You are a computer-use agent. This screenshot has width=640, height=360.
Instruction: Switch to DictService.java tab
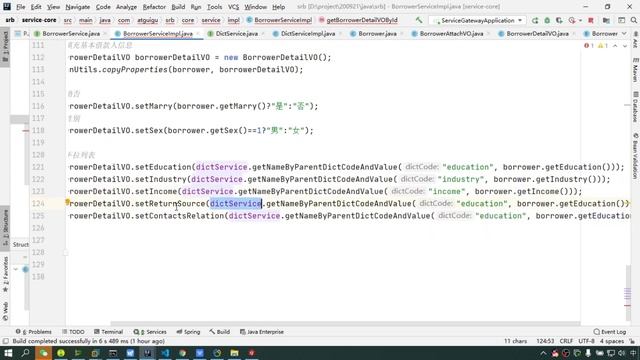click(x=237, y=33)
